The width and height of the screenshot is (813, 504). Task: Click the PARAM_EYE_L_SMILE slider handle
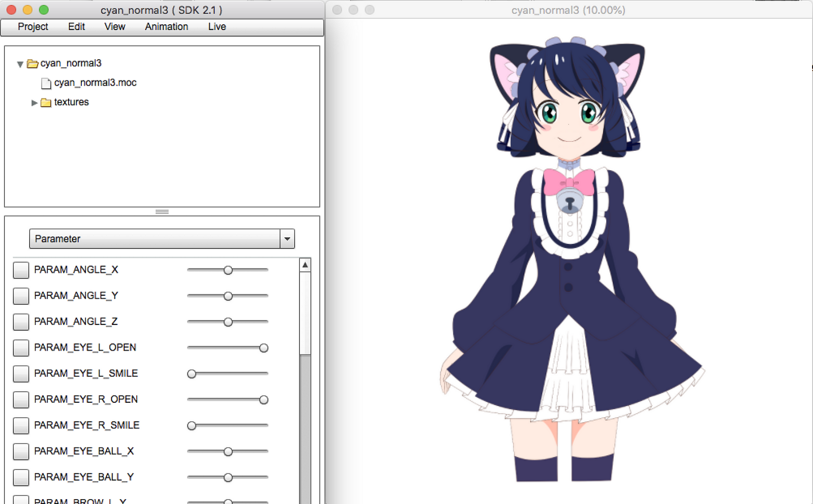(192, 374)
